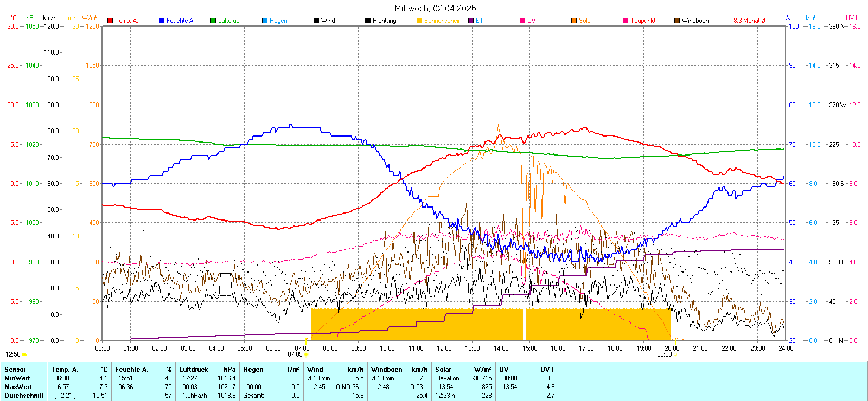Select the Windböen column header in the table
Image resolution: width=868 pixels, height=401 pixels.
(x=387, y=370)
